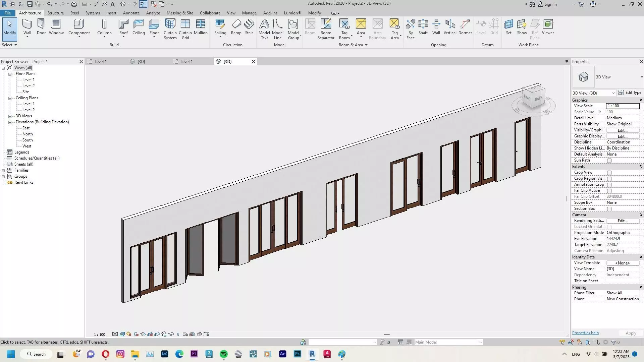Expand the 3D Views tree node

tap(10, 116)
